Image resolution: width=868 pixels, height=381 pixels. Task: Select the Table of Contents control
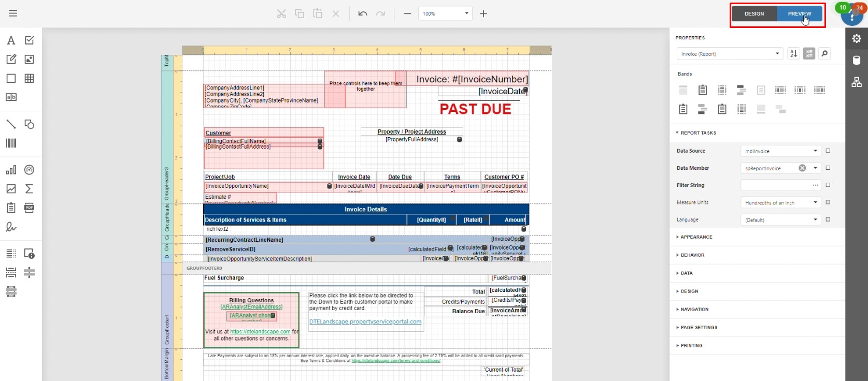11,254
